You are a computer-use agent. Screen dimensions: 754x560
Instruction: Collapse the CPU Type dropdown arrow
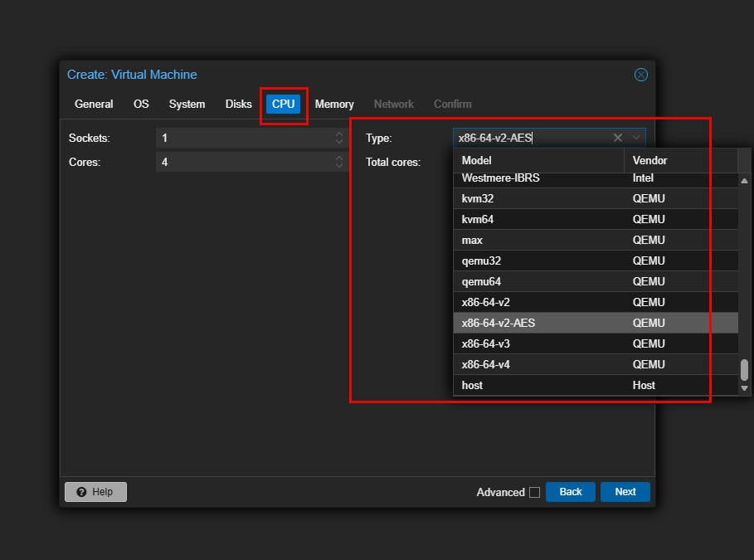(636, 138)
